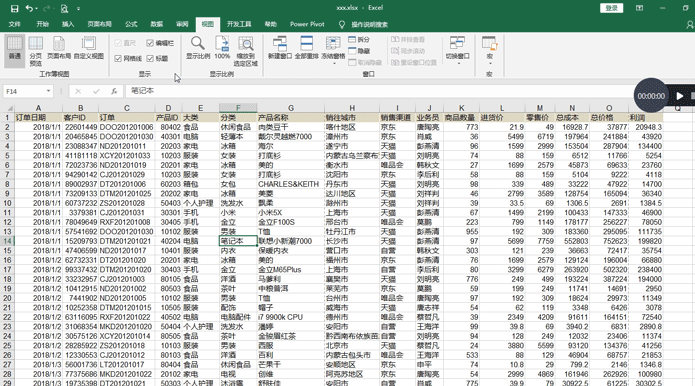Open the 公式 Formulas tab
This screenshot has height=386, width=695.
pos(131,24)
